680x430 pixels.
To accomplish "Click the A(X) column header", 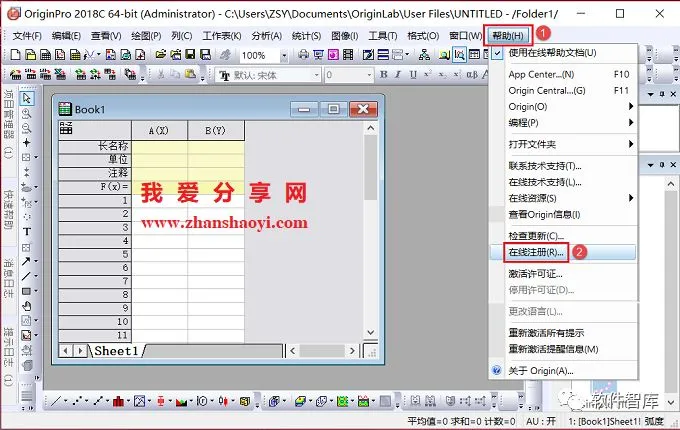I will click(x=159, y=130).
